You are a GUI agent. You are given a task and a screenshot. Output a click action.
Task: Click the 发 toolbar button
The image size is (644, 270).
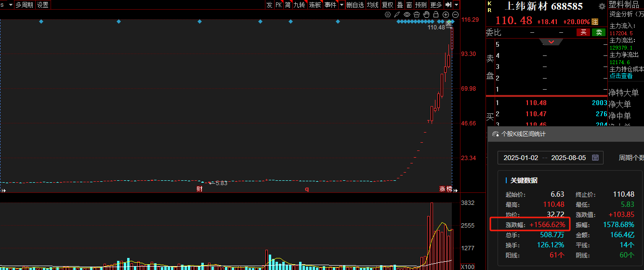click(269, 5)
